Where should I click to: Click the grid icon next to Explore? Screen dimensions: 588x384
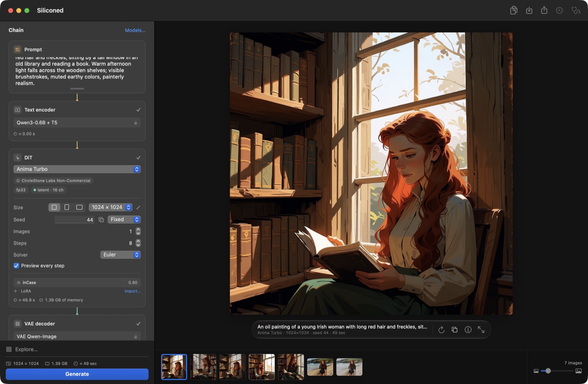pos(9,349)
